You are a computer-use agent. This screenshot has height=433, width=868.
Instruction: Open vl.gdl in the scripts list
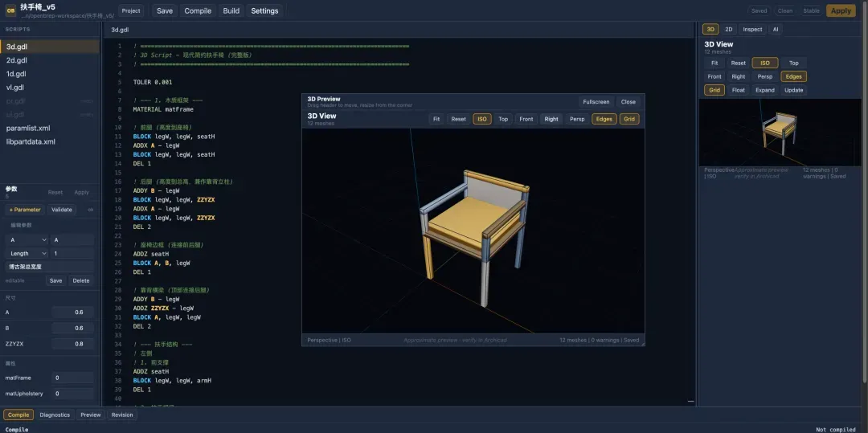click(50, 88)
